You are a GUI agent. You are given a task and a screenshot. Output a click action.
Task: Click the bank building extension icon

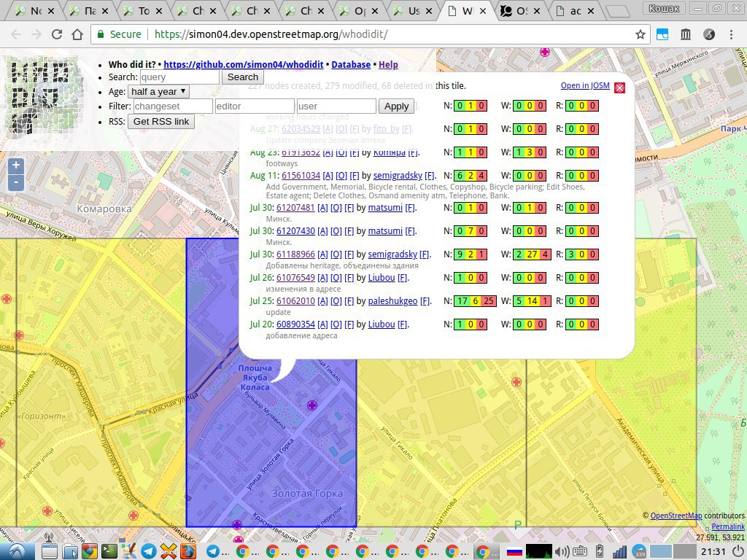pos(686,34)
